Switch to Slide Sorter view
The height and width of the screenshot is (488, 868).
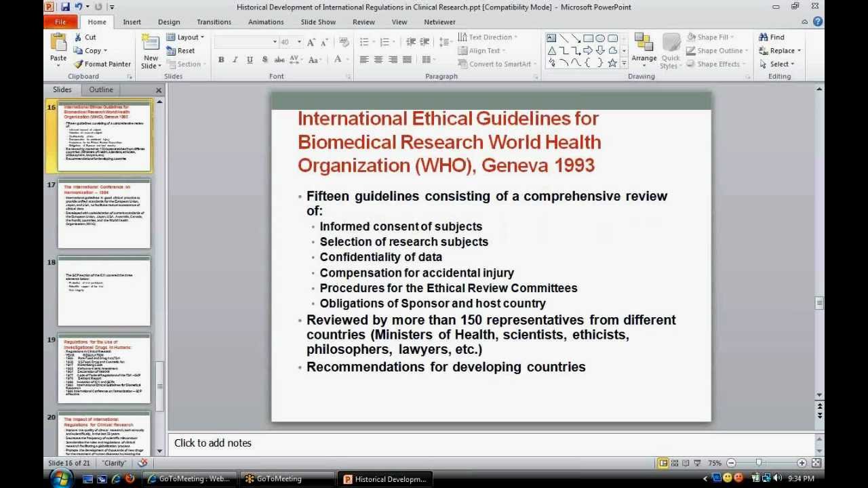[x=674, y=463]
